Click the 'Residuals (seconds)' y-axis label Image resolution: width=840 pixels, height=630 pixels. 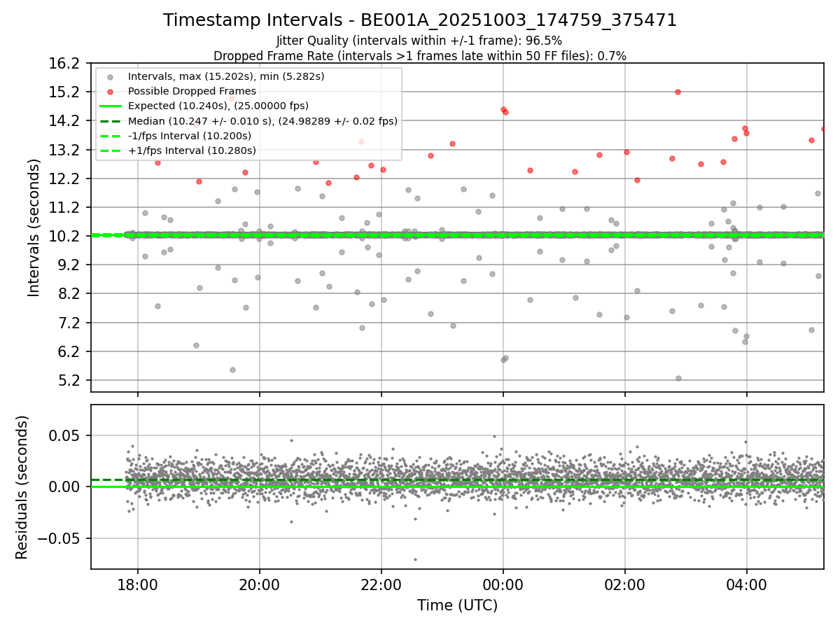click(22, 487)
